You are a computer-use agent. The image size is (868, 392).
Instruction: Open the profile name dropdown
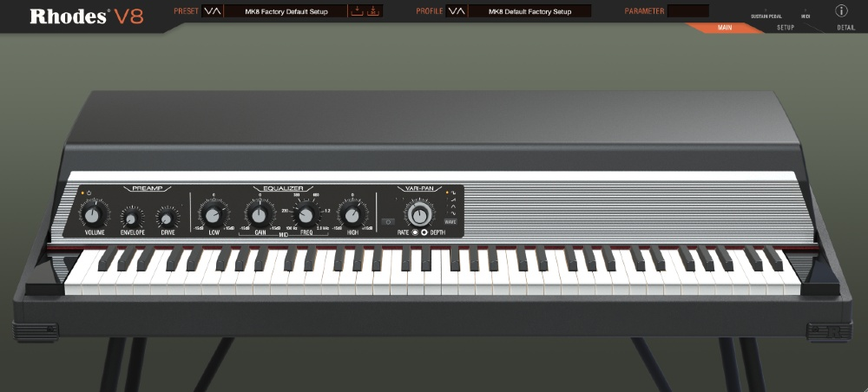point(529,11)
